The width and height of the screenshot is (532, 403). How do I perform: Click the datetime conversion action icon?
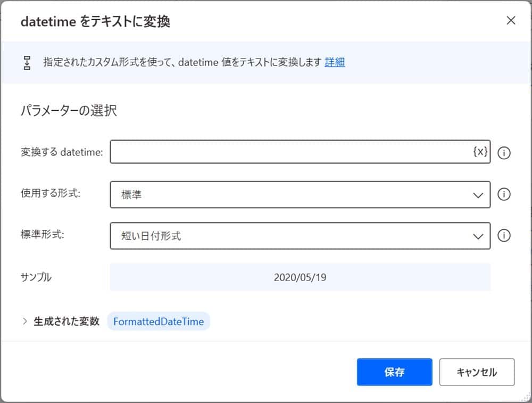coord(27,62)
